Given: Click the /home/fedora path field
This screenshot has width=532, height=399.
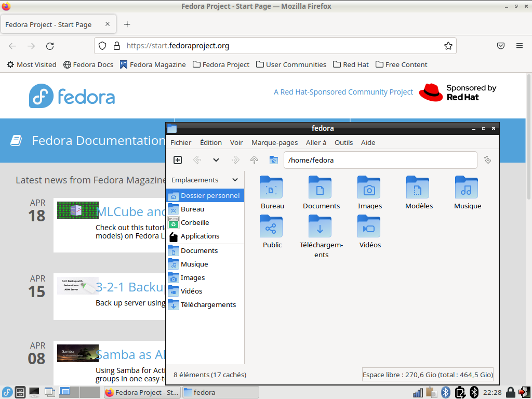Looking at the screenshot, I should [380, 160].
